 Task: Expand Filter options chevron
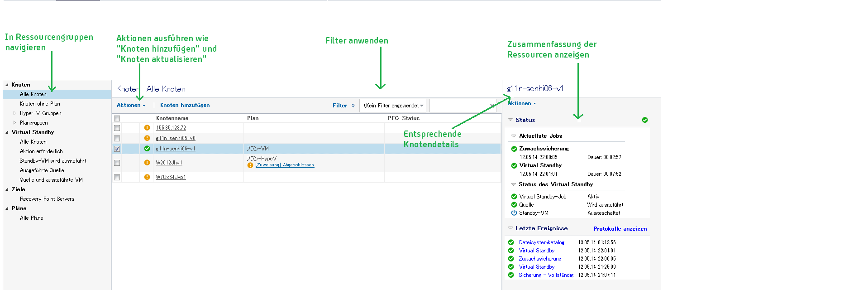[353, 106]
